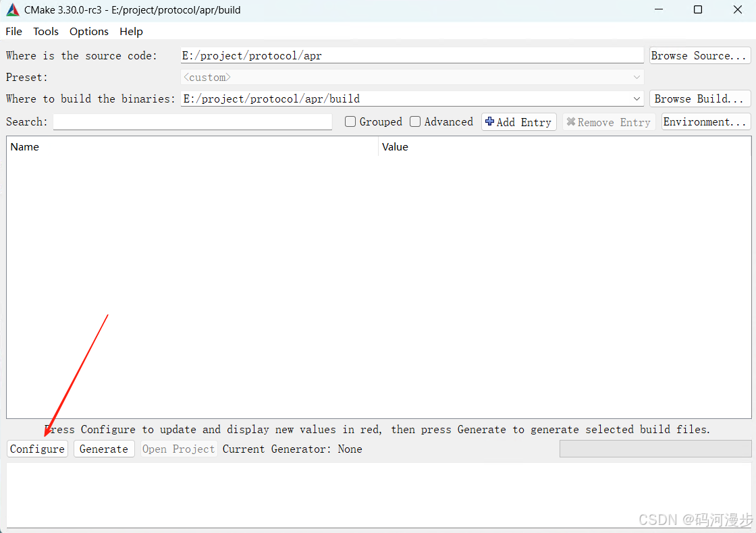Minimize the CMake window

click(x=659, y=9)
